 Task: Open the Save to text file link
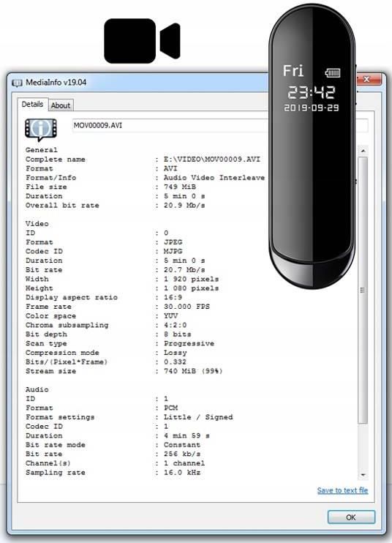point(342,490)
